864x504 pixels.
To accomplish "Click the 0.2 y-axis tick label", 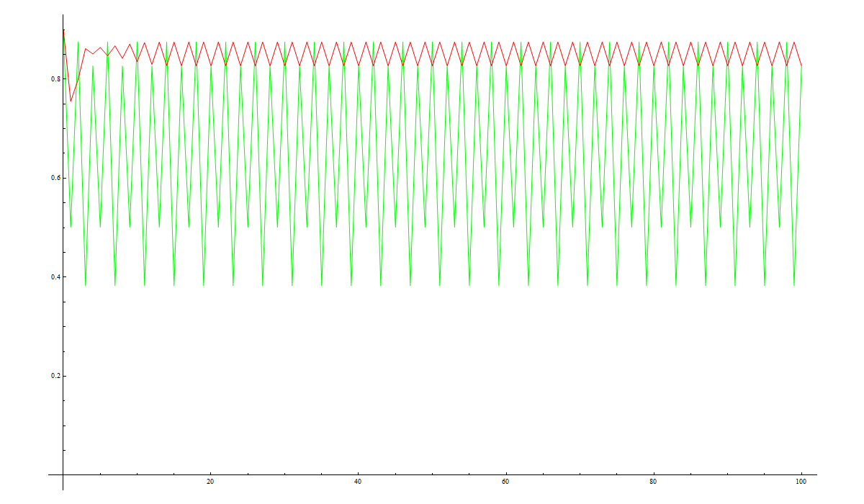I will (x=53, y=377).
